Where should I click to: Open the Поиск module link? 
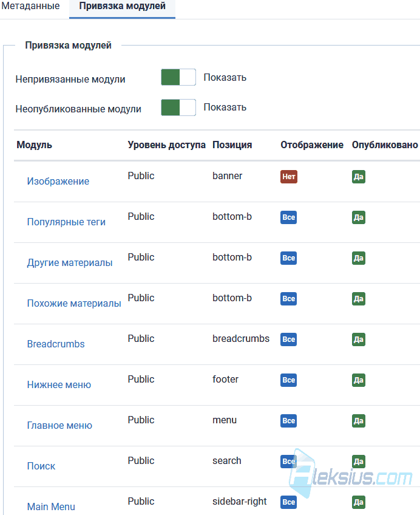click(41, 466)
